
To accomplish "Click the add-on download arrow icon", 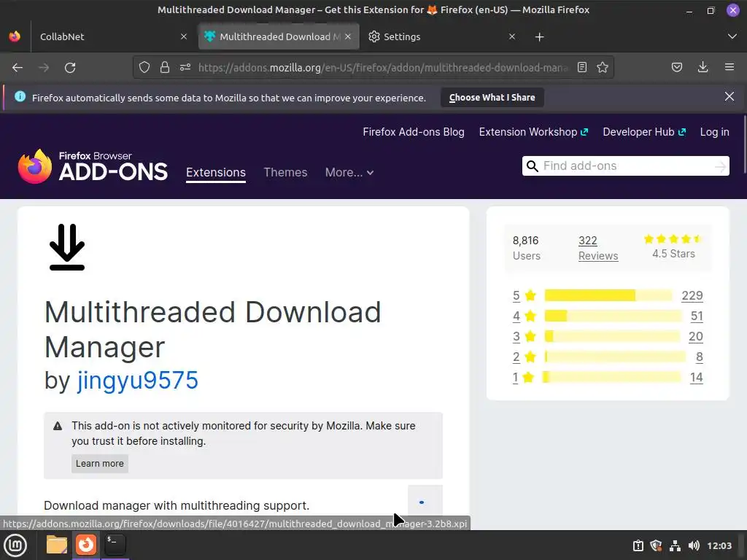I will 67,247.
